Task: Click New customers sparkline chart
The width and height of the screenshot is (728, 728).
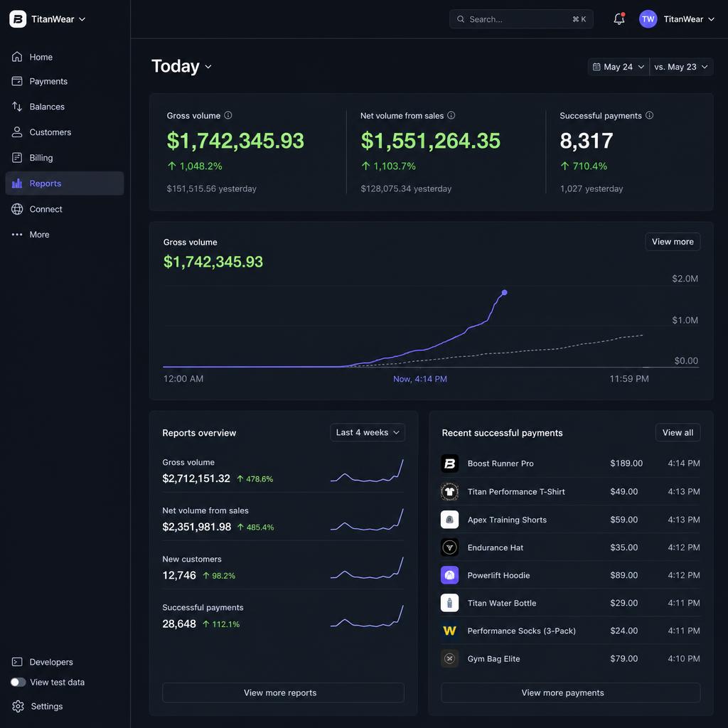Action: [x=367, y=568]
